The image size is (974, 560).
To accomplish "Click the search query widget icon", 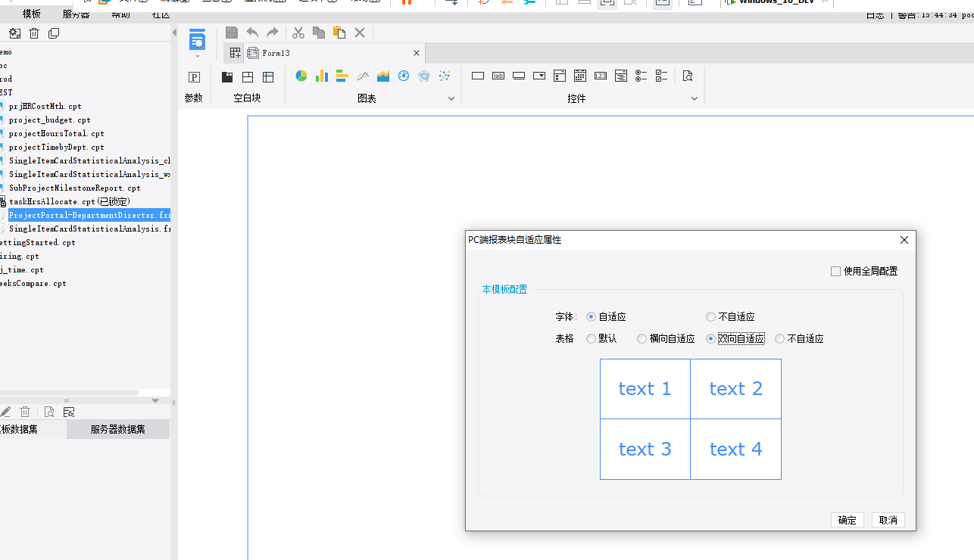I will click(x=688, y=76).
